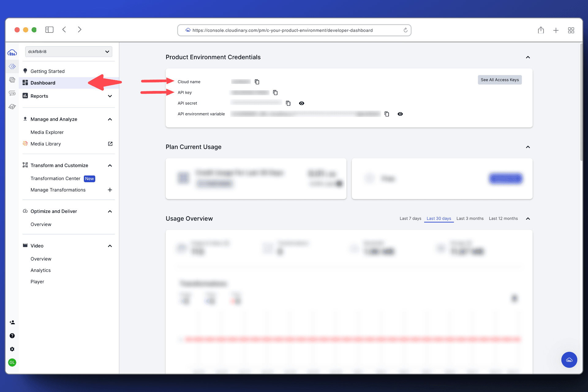This screenshot has height=392, width=588.
Task: Open the Assets rail icon below Programmable Media
Action: click(x=12, y=80)
